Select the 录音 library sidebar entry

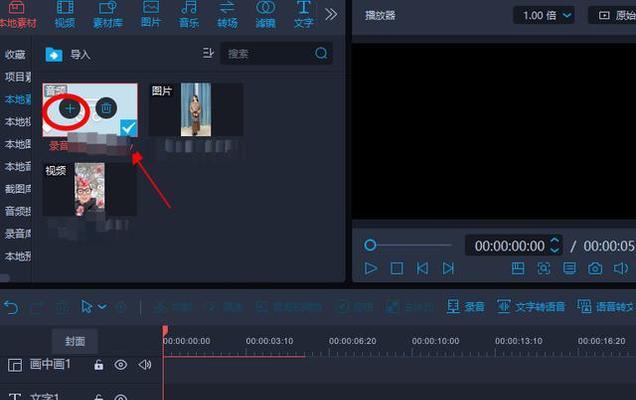point(17,233)
